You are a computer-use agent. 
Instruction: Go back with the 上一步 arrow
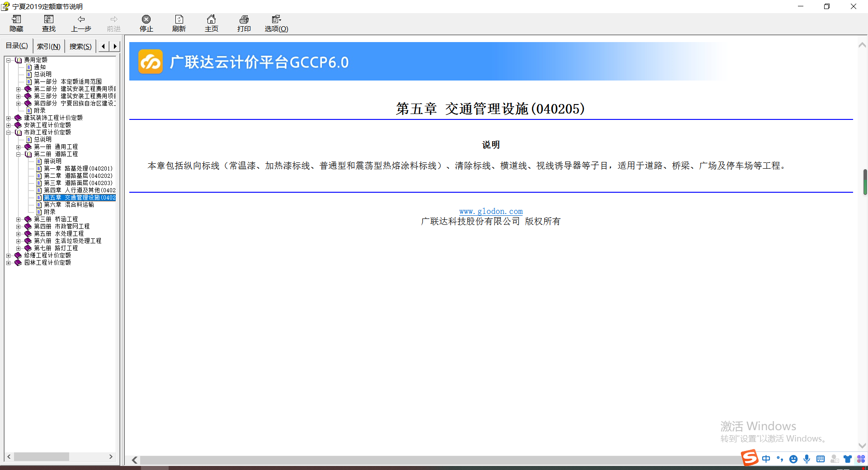[81, 24]
